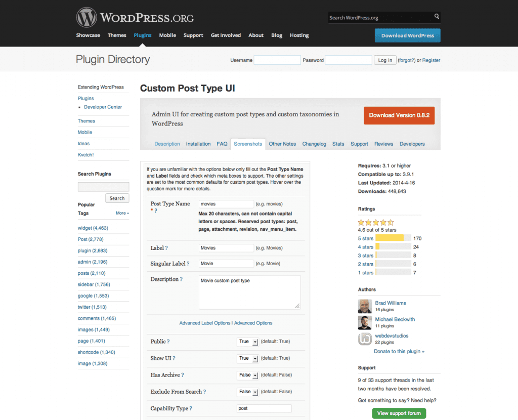Click the 3 stars link
The height and width of the screenshot is (420, 518).
[365, 256]
